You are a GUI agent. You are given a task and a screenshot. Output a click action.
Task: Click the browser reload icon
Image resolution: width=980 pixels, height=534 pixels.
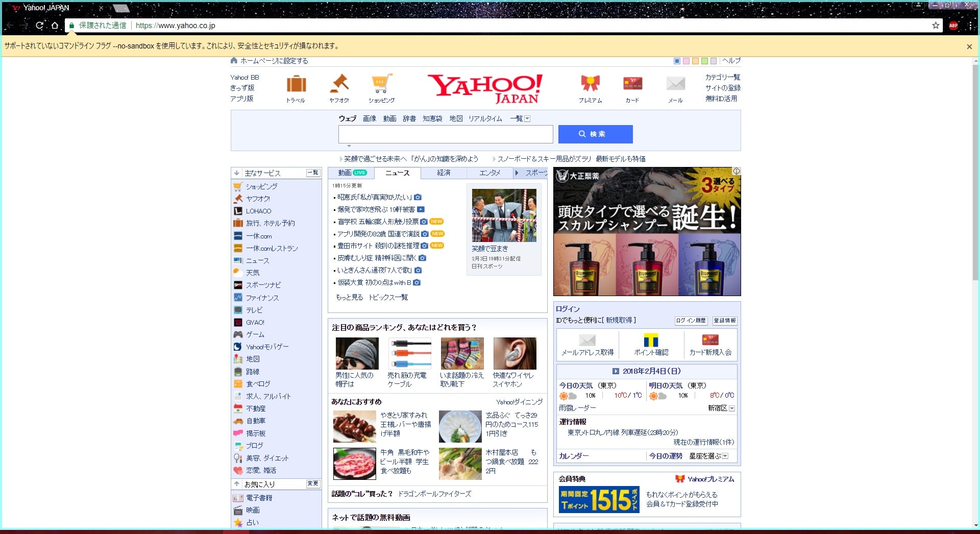click(39, 25)
